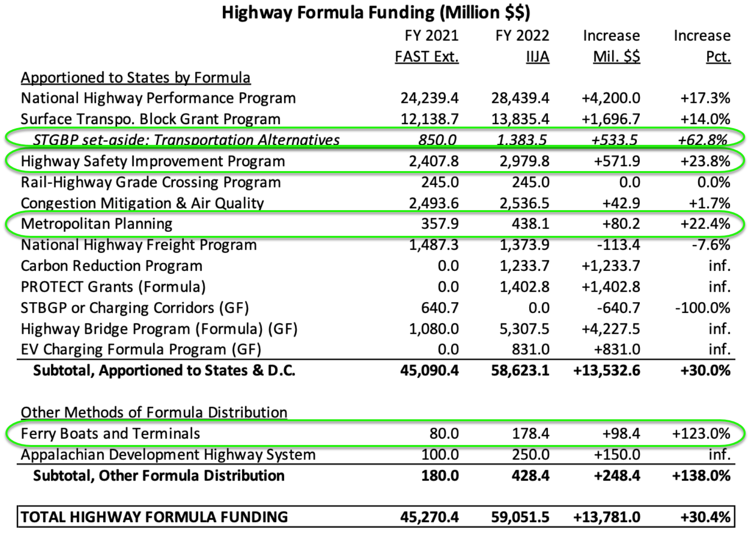This screenshot has height=534, width=756.
Task: Click the +123.0% percentage
Action: [x=701, y=434]
